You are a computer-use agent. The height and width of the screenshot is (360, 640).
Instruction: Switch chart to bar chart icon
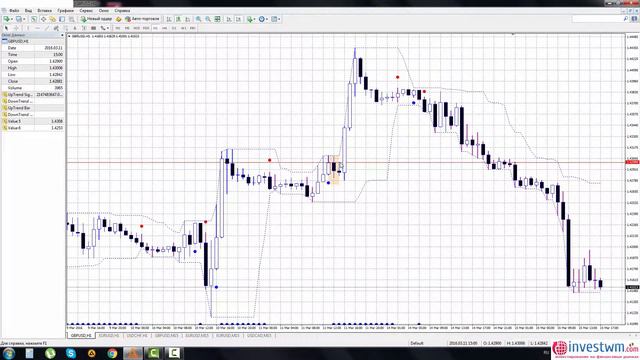169,19
